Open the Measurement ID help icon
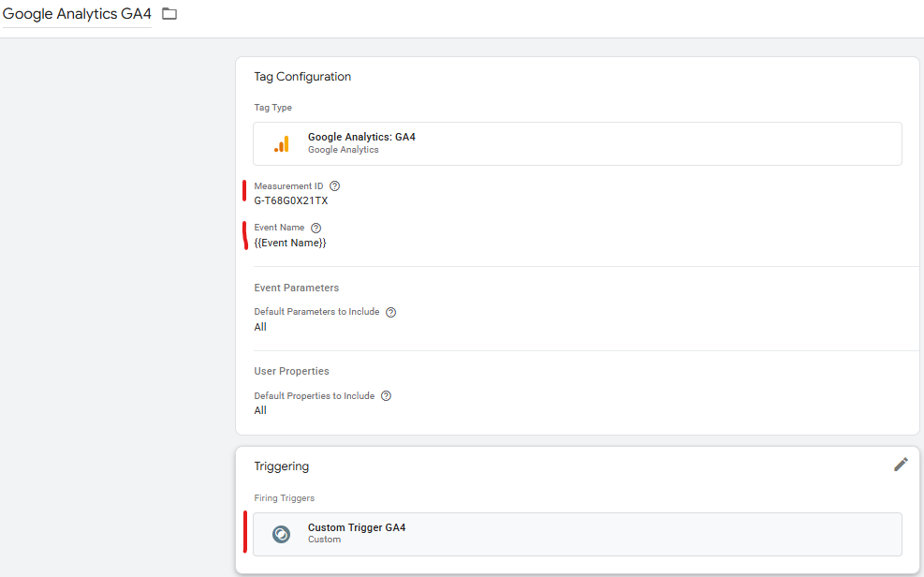The width and height of the screenshot is (924, 577). click(335, 186)
